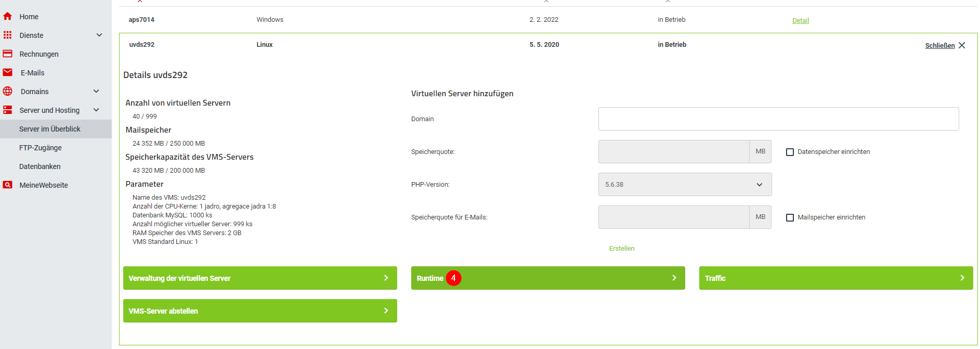The width and height of the screenshot is (980, 349).
Task: Click the Erstellen link
Action: 622,249
